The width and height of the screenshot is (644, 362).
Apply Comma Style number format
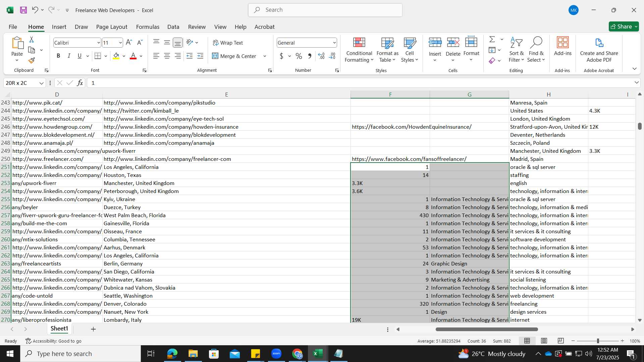click(310, 56)
